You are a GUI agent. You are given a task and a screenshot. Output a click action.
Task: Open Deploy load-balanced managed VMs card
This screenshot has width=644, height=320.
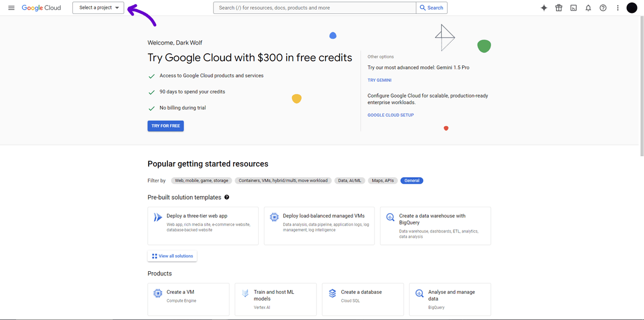click(x=319, y=226)
